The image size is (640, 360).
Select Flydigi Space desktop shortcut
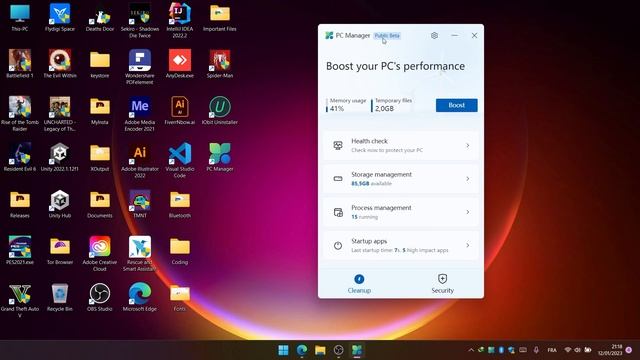point(60,18)
